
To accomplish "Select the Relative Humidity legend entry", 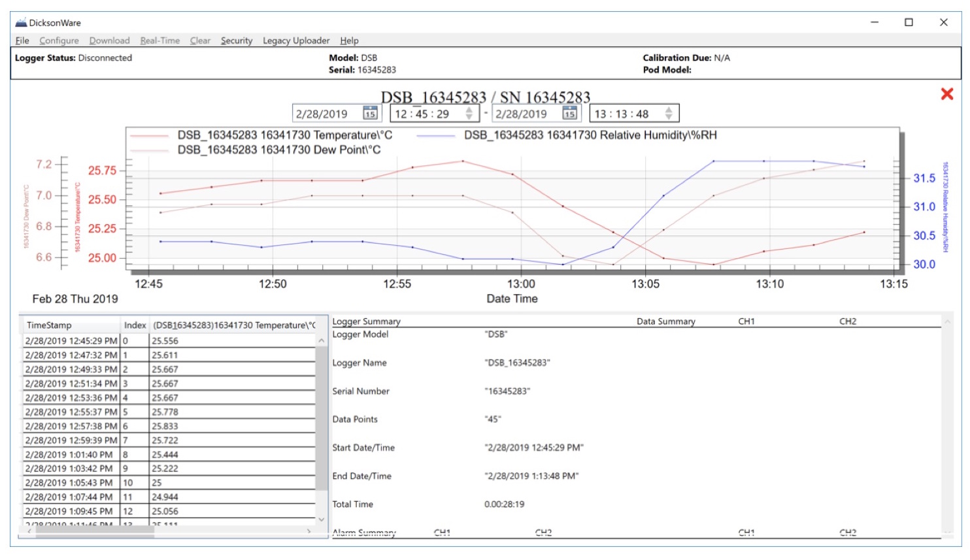I will pos(590,135).
